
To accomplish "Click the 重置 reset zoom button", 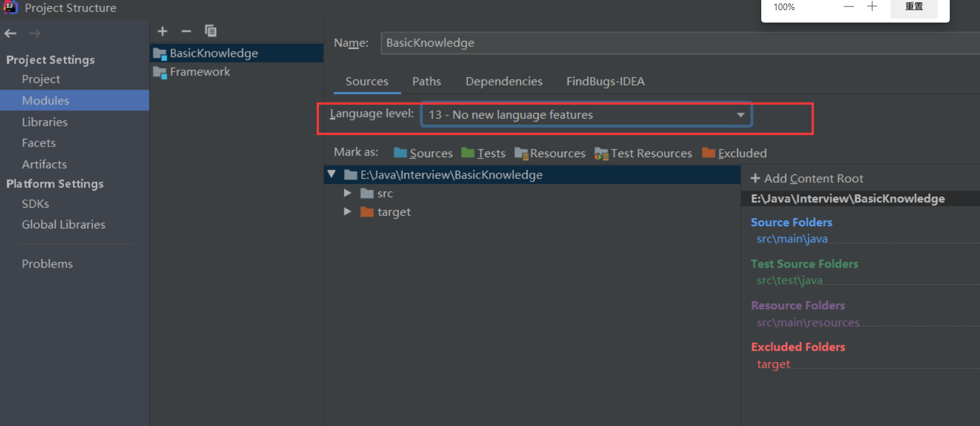I will [x=914, y=7].
